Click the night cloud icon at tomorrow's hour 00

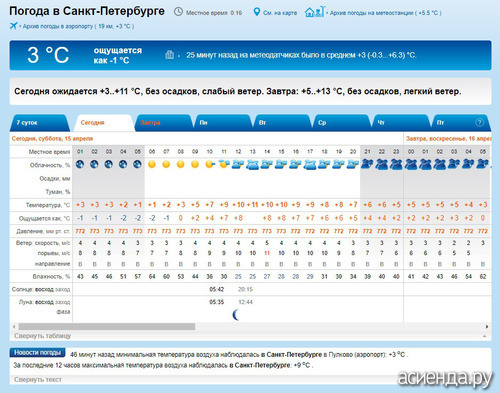point(411,164)
